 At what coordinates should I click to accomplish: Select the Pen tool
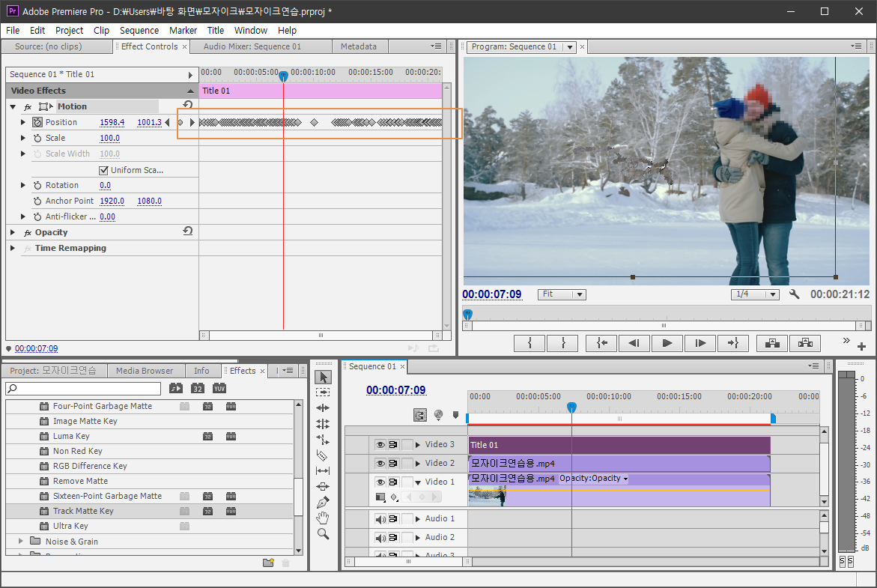323,502
